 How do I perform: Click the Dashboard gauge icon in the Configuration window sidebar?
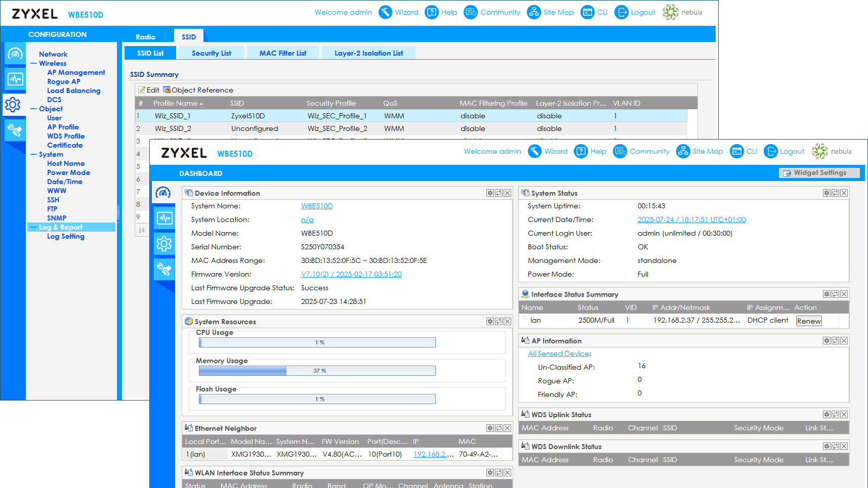point(15,53)
